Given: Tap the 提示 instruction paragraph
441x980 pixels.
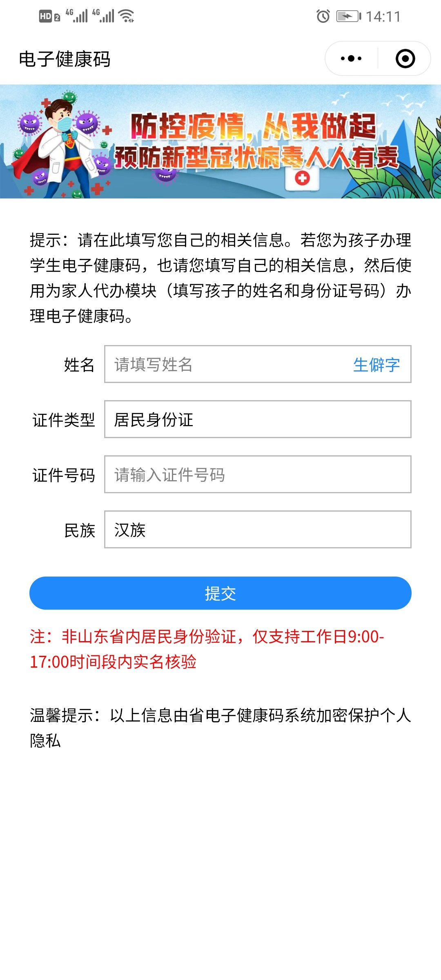Looking at the screenshot, I should 220,278.
